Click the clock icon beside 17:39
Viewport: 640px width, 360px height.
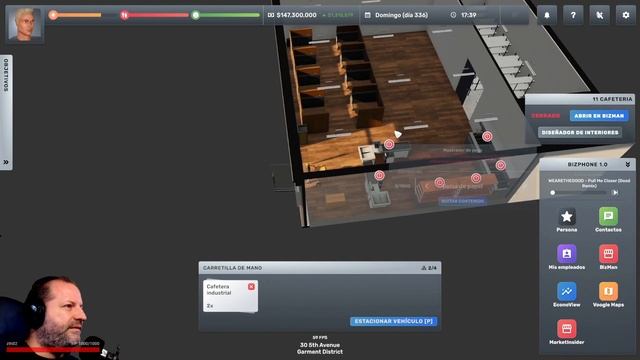coord(453,15)
